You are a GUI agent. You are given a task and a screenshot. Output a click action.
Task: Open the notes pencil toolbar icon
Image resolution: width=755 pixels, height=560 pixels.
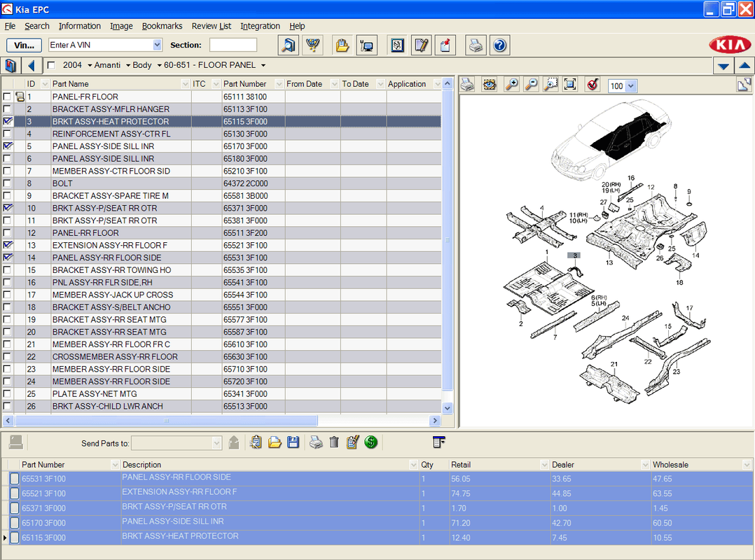pyautogui.click(x=422, y=45)
